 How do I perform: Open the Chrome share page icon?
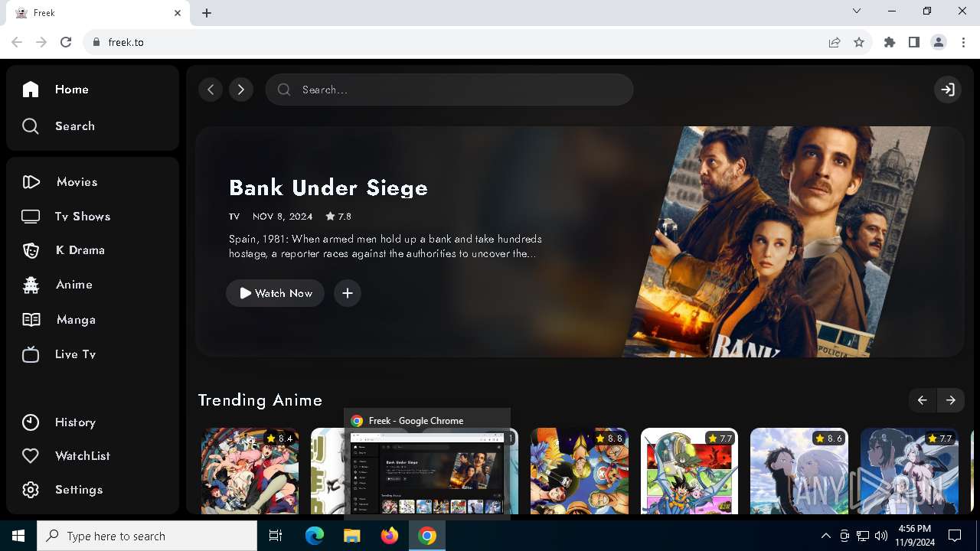(x=835, y=42)
